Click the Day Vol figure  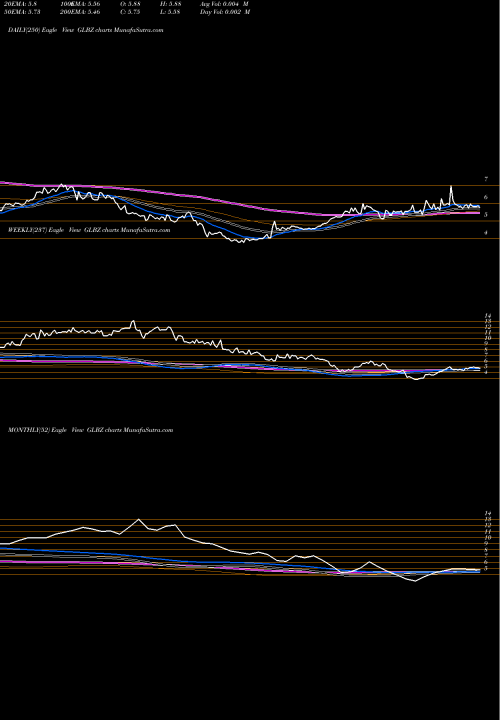(225, 12)
